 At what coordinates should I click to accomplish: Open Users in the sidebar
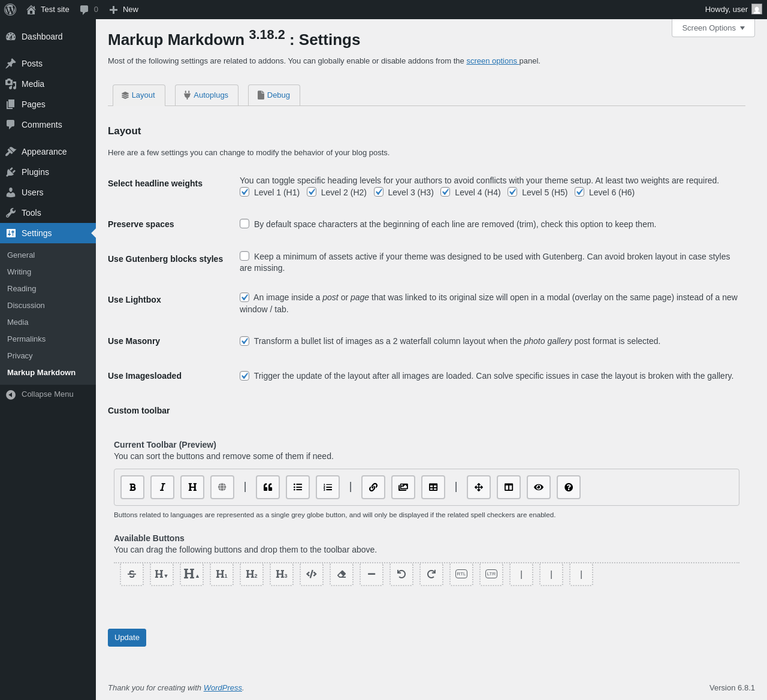48,192
